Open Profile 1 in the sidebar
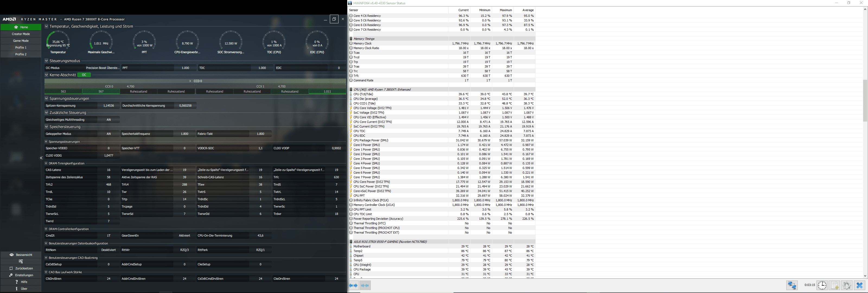The image size is (868, 293). pyautogui.click(x=21, y=47)
